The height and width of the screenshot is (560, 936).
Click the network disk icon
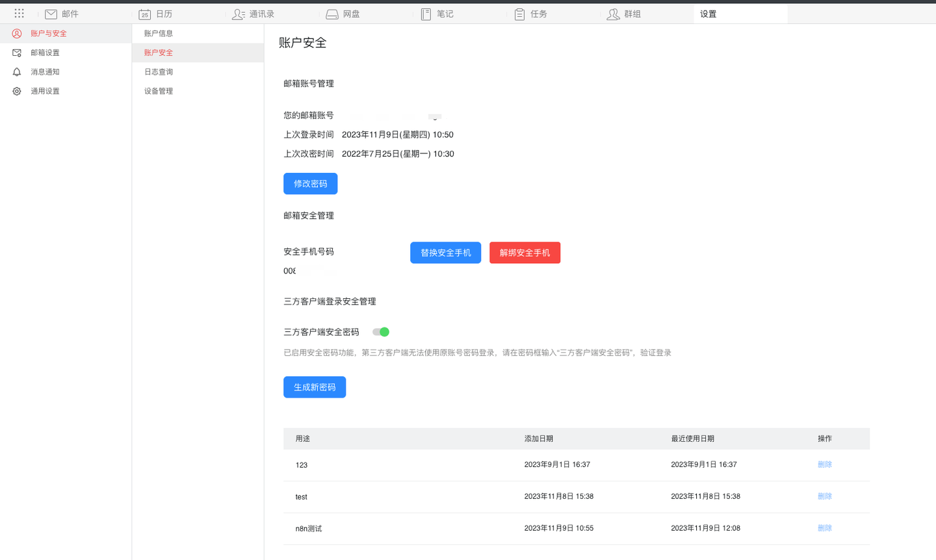pos(332,14)
